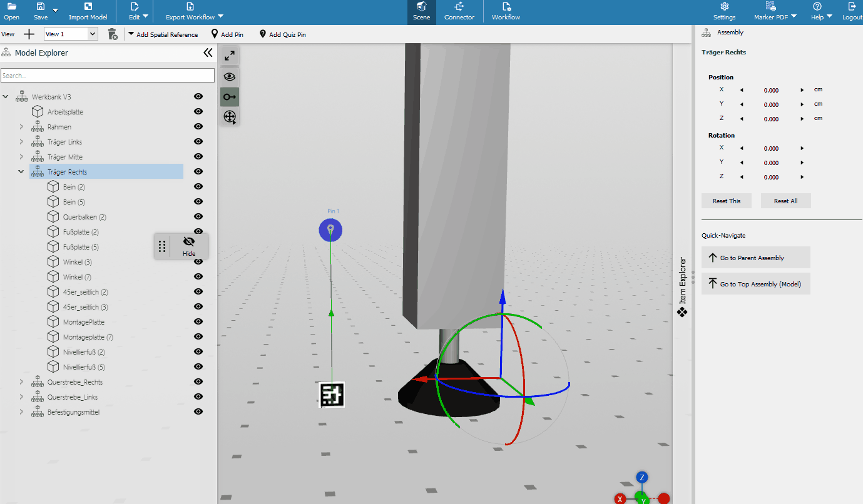
Task: Collapse the Träger Rechts assembly
Action: [21, 172]
